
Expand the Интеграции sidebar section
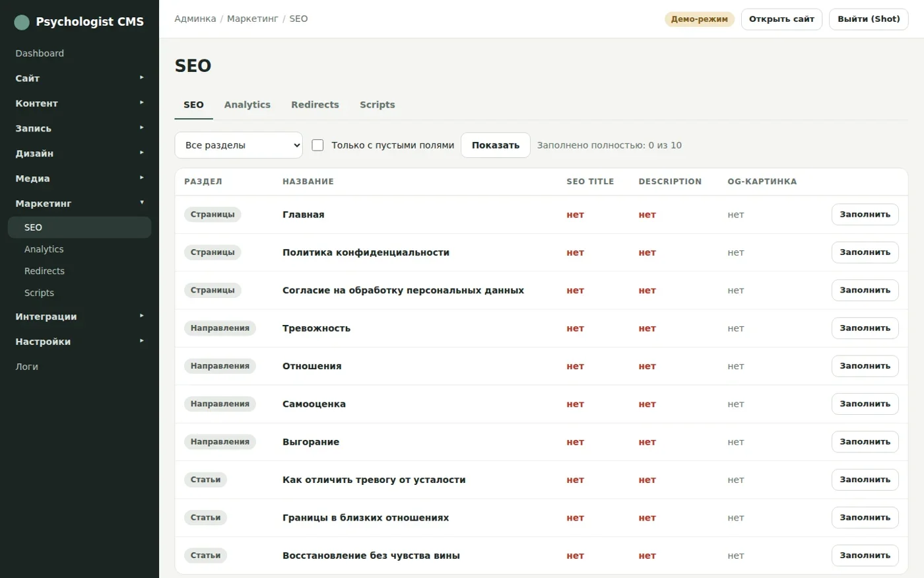pos(79,316)
